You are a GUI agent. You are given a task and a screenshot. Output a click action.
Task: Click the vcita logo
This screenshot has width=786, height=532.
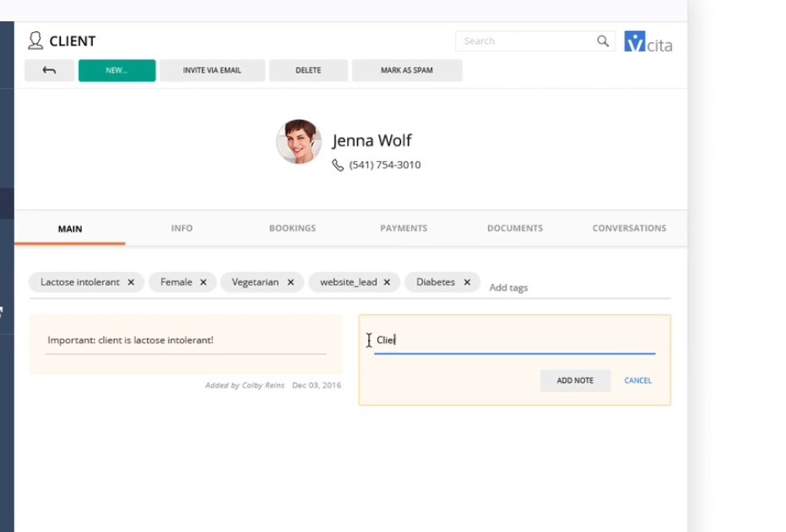(x=648, y=42)
